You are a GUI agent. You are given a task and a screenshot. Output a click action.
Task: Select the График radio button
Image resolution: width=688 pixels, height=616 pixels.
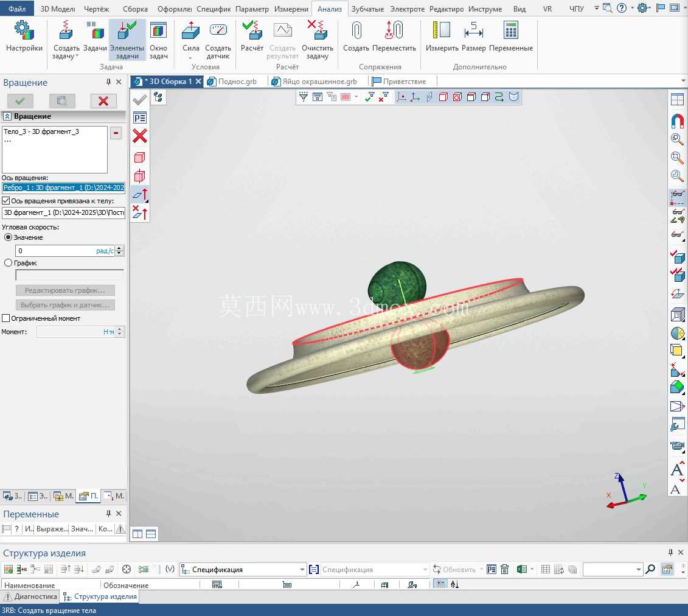[x=8, y=263]
